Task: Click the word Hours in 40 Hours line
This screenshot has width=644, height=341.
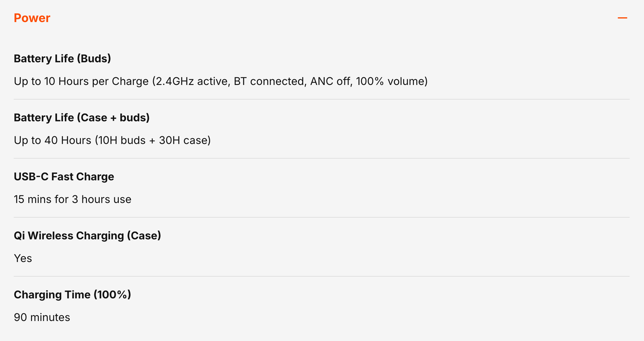Action: point(76,140)
